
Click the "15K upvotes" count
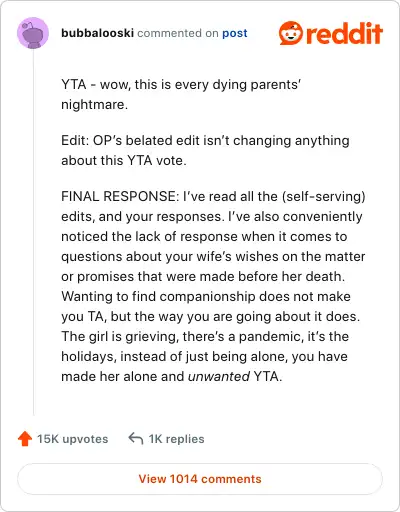[72, 439]
